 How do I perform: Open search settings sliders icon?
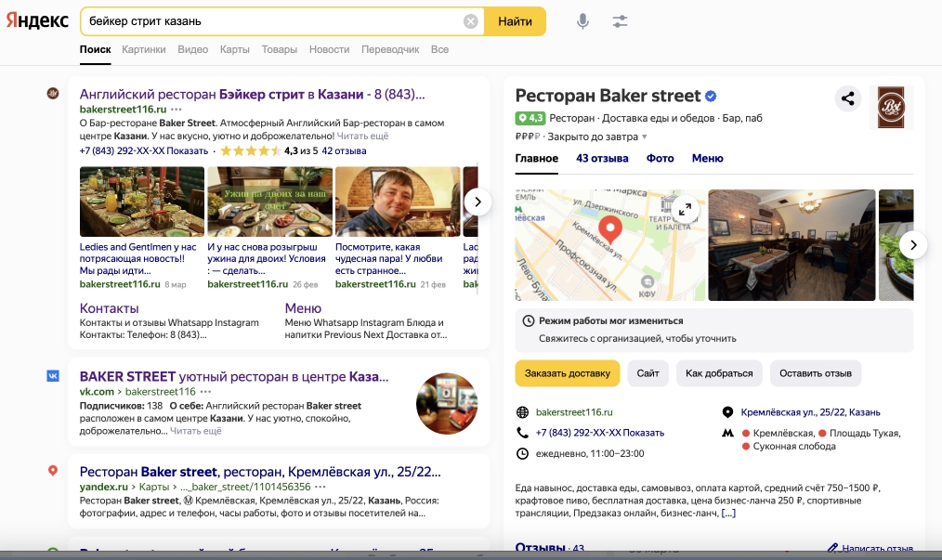(x=620, y=21)
